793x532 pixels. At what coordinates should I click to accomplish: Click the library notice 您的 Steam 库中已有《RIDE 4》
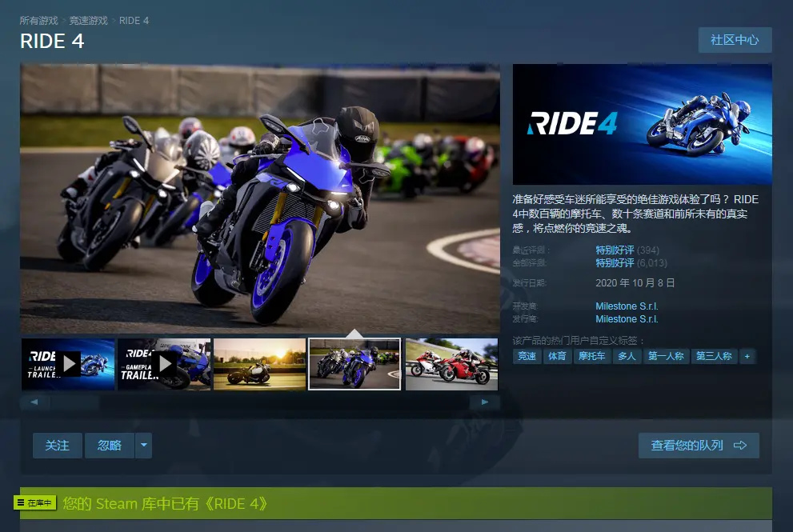pos(166,504)
